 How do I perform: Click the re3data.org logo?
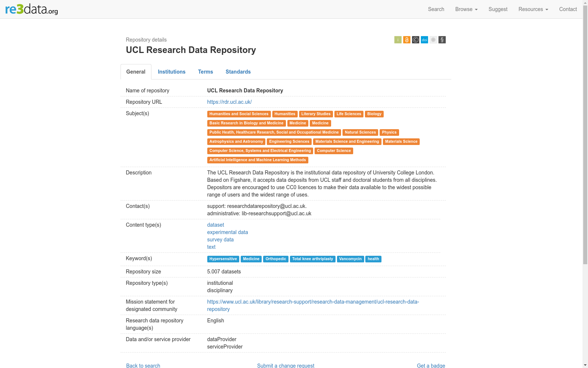[32, 9]
